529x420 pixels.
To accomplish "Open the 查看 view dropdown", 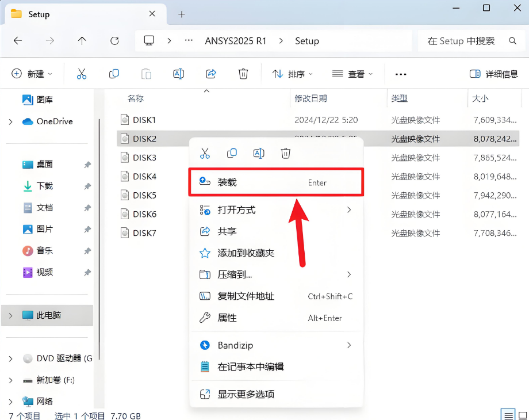I will pyautogui.click(x=352, y=74).
